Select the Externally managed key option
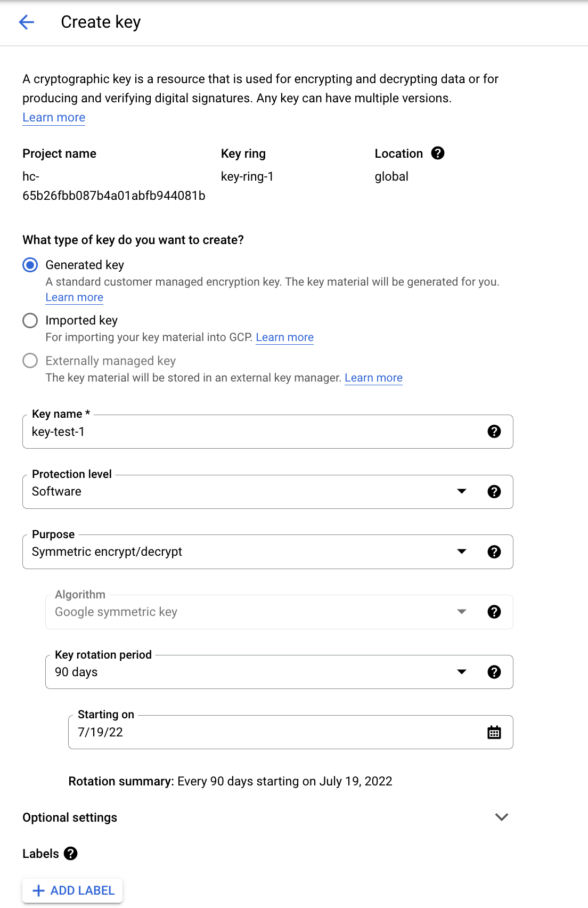 (30, 361)
